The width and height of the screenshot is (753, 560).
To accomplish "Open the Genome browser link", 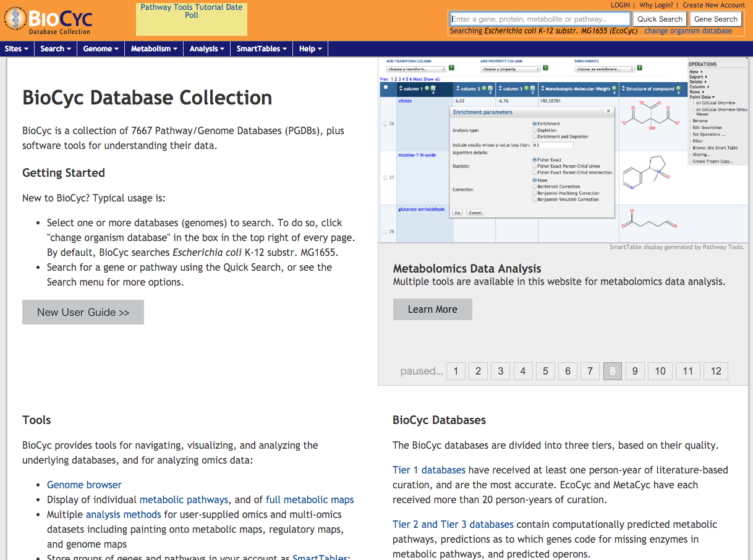I will 84,485.
